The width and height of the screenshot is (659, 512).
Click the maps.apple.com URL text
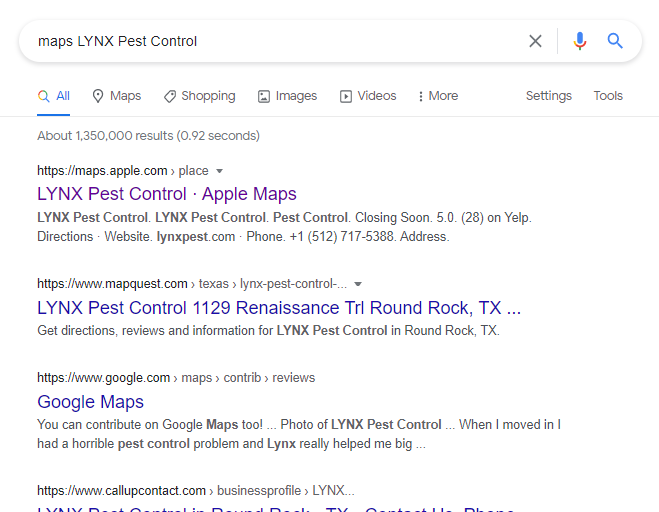click(123, 171)
